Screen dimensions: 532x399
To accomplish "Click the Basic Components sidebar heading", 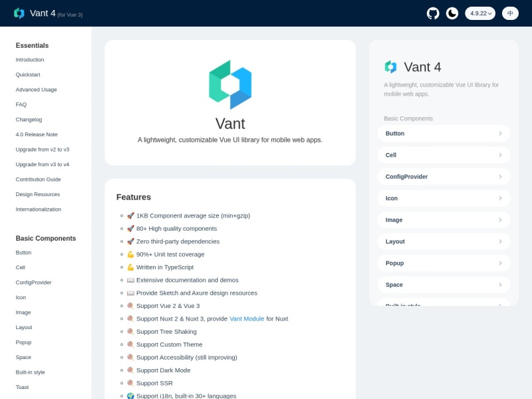I will pyautogui.click(x=46, y=238).
